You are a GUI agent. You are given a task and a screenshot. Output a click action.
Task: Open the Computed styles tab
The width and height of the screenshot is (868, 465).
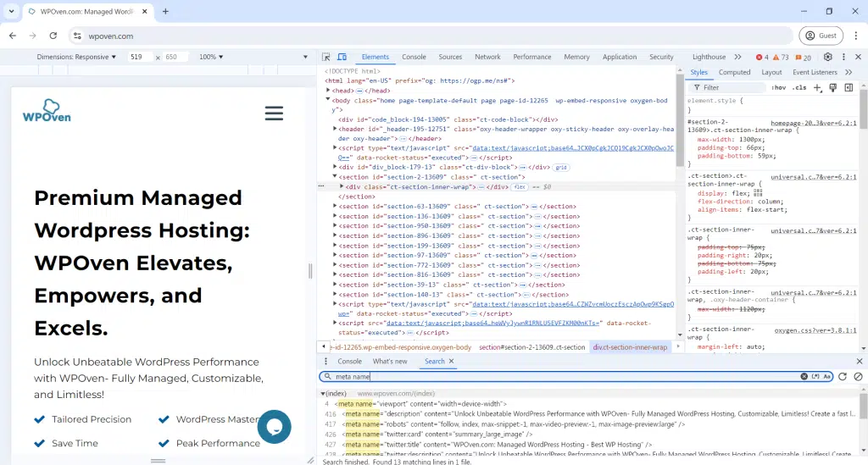coord(734,73)
